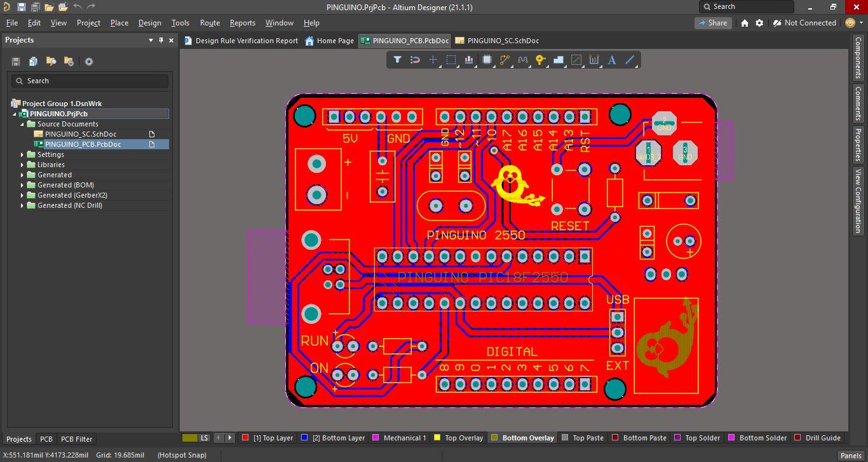The image size is (868, 462).
Task: Click the Place Via tool
Action: pos(540,60)
